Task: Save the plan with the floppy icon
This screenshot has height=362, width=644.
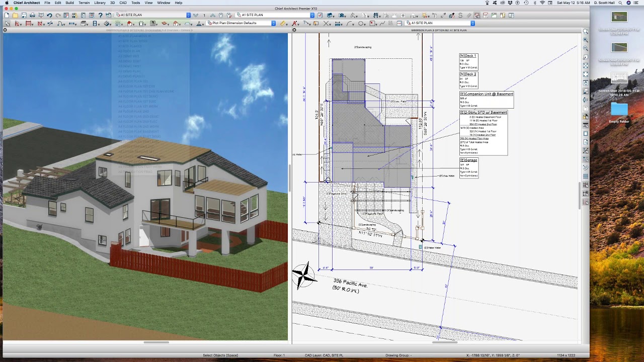Action: [x=24, y=15]
